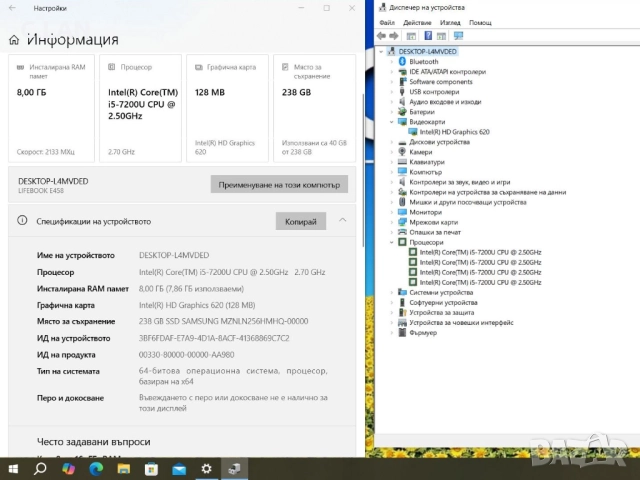Select the USB контролери icon
This screenshot has height=480, width=640.
click(402, 91)
